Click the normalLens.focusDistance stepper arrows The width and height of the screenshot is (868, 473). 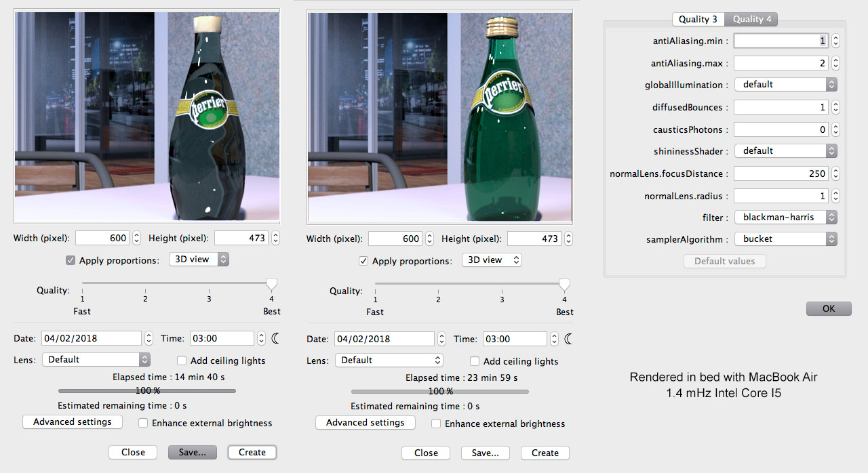[x=835, y=173]
